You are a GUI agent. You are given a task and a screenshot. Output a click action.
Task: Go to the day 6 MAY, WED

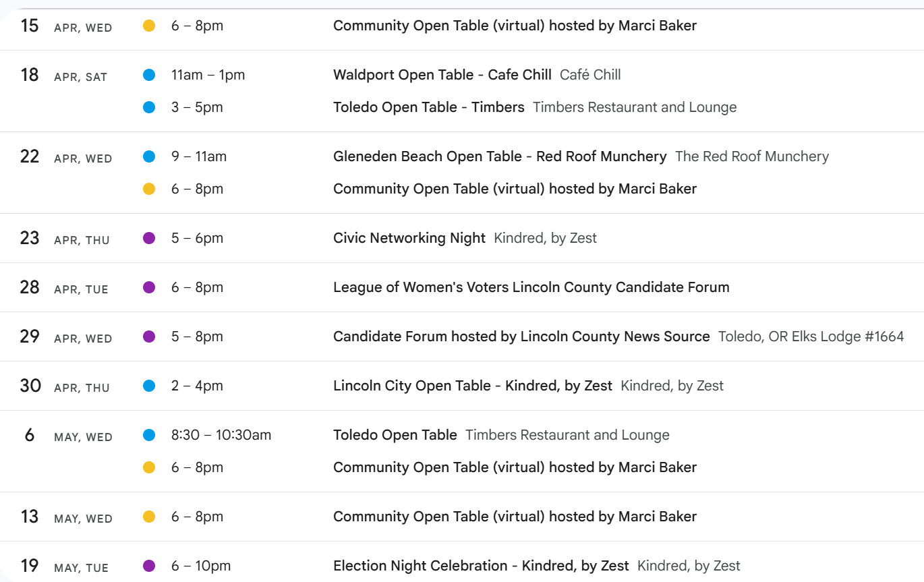click(30, 435)
